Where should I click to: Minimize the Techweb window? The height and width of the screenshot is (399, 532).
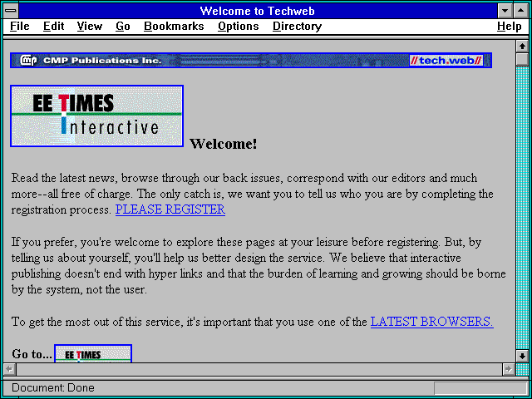coord(505,11)
